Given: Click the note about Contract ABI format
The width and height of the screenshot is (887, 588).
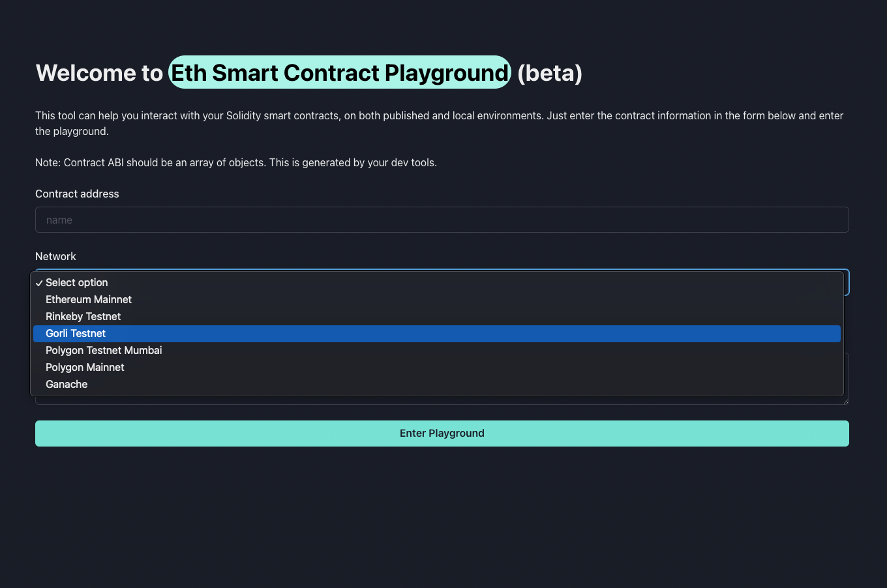Looking at the screenshot, I should [x=236, y=162].
